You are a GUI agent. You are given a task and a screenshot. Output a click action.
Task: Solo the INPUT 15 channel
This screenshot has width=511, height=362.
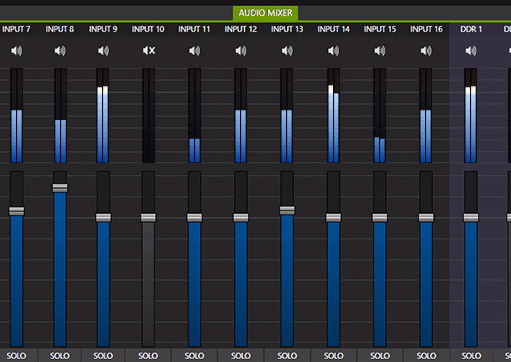point(380,356)
